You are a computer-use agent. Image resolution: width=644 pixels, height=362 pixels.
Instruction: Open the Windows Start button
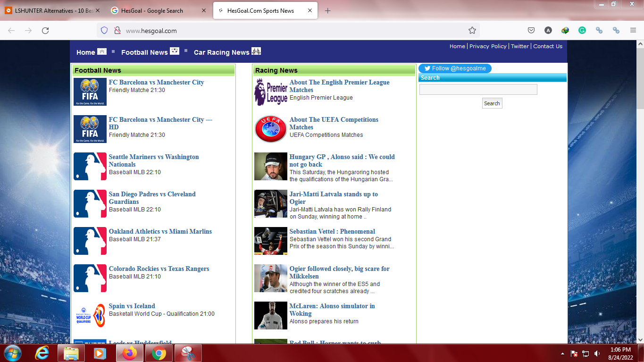[x=12, y=353]
